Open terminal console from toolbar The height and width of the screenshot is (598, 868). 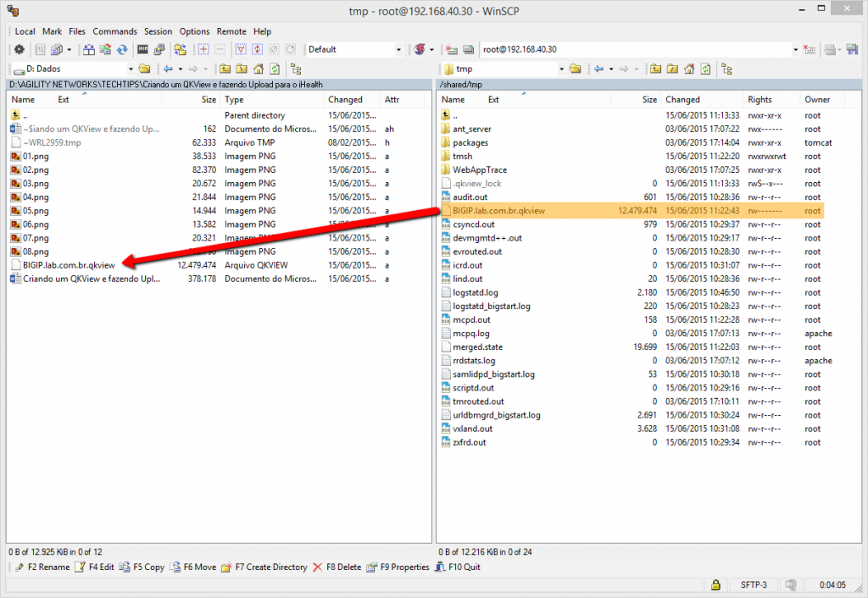click(x=143, y=50)
